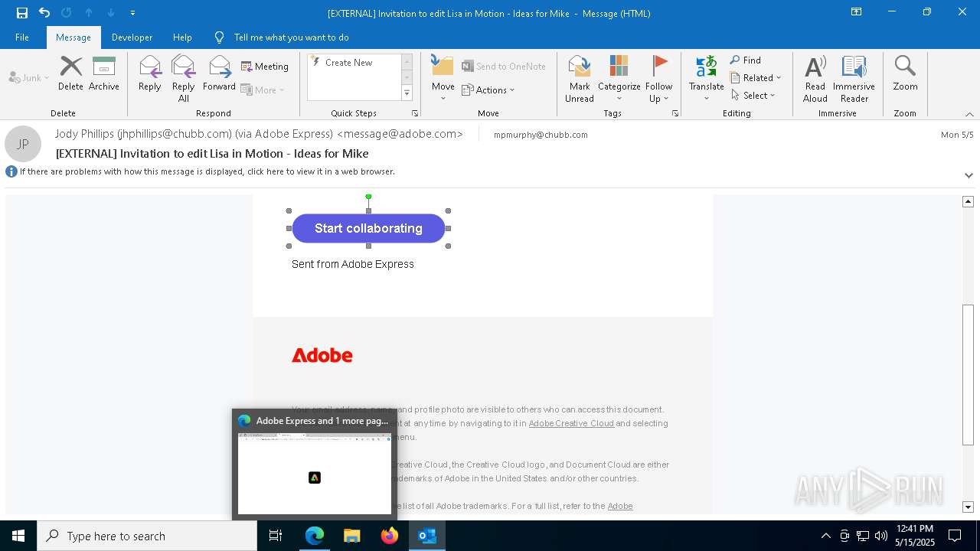Open Firefox from taskbar
The image size is (980, 551).
(390, 536)
